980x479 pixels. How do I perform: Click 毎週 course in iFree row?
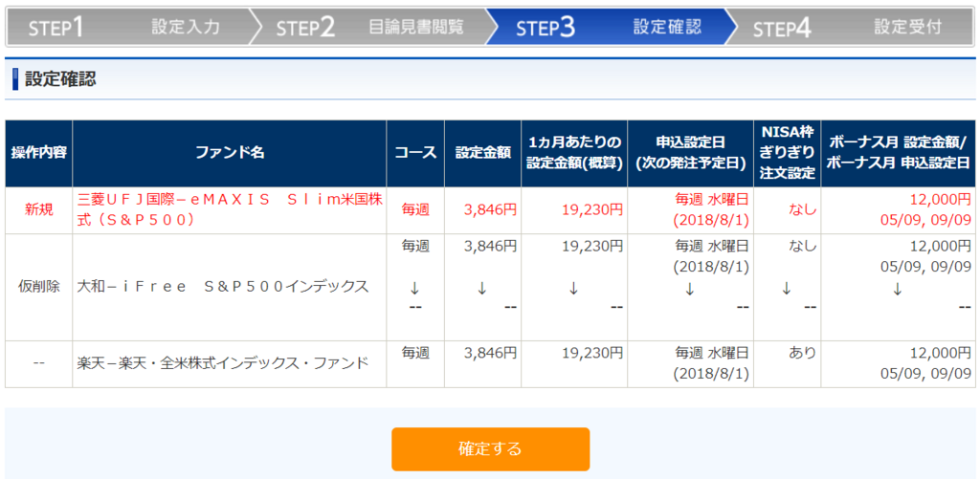coord(415,246)
